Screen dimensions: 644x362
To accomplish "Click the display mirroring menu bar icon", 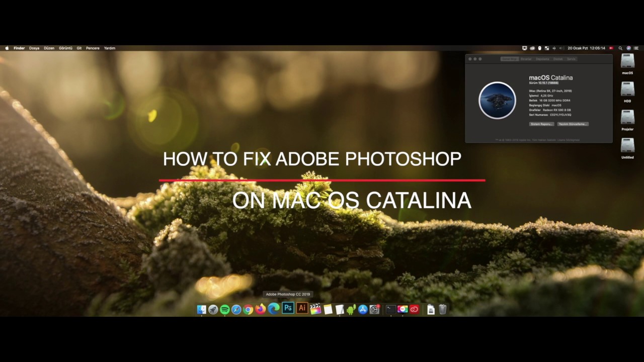I will [525, 48].
